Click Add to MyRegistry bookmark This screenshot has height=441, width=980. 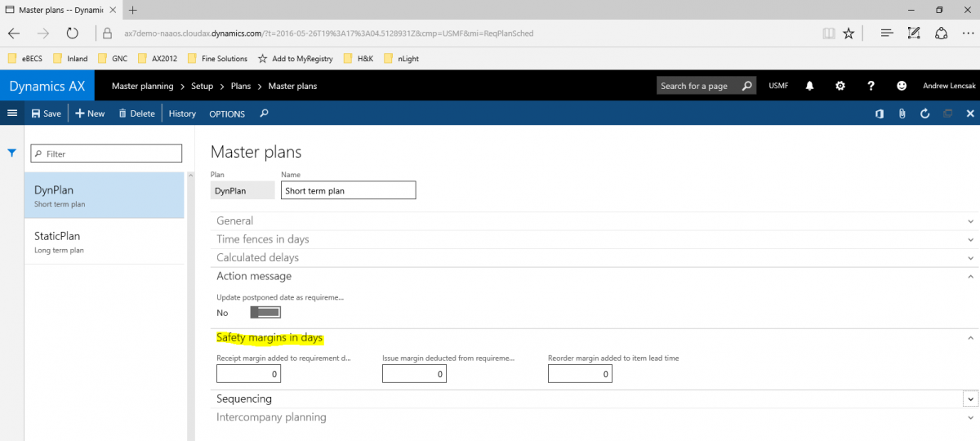click(x=295, y=59)
